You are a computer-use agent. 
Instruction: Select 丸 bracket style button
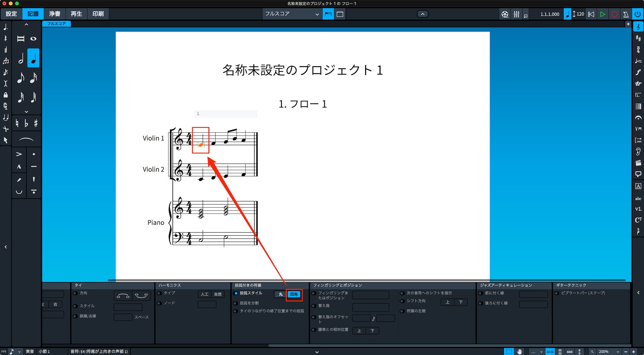[280, 294]
